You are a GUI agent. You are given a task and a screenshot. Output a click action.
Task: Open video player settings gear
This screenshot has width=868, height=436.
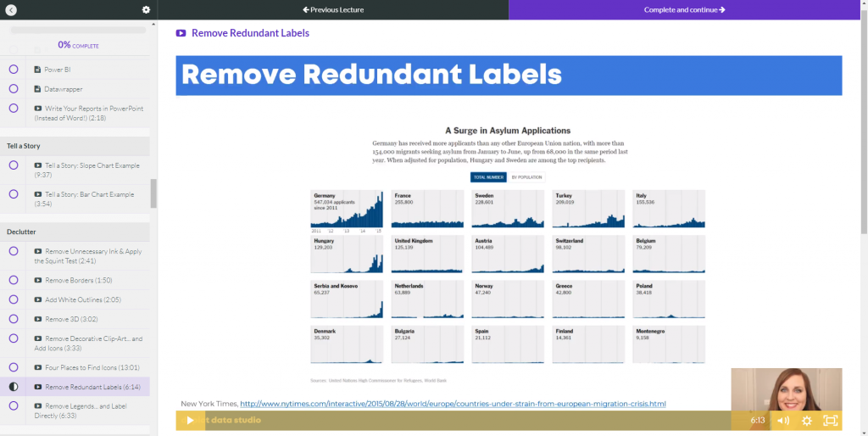point(807,421)
